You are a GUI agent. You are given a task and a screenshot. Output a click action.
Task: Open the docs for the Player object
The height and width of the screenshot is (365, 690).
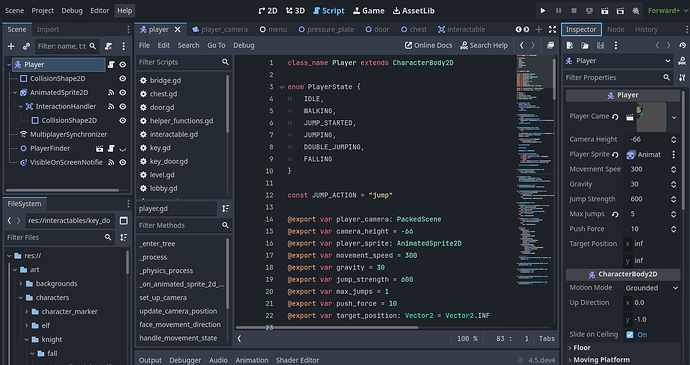(x=682, y=61)
